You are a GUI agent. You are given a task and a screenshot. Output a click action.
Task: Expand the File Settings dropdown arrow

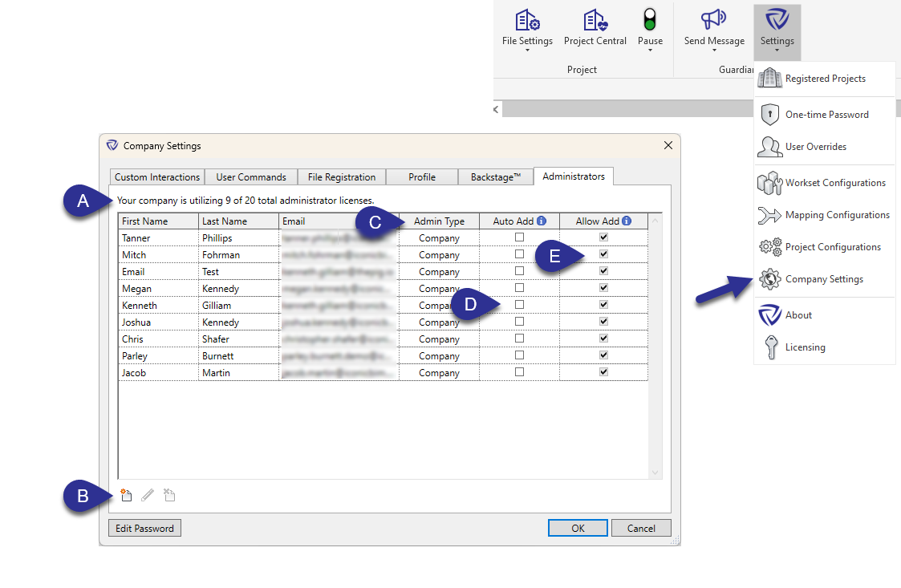tap(526, 49)
